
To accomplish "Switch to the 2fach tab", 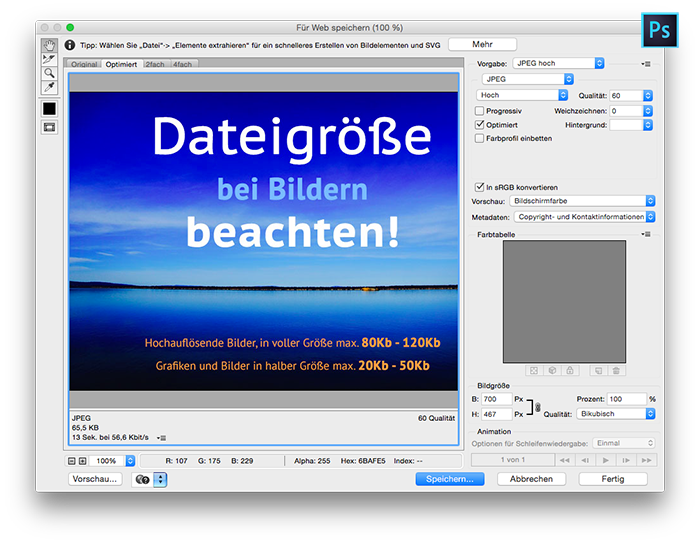I will pyautogui.click(x=155, y=64).
